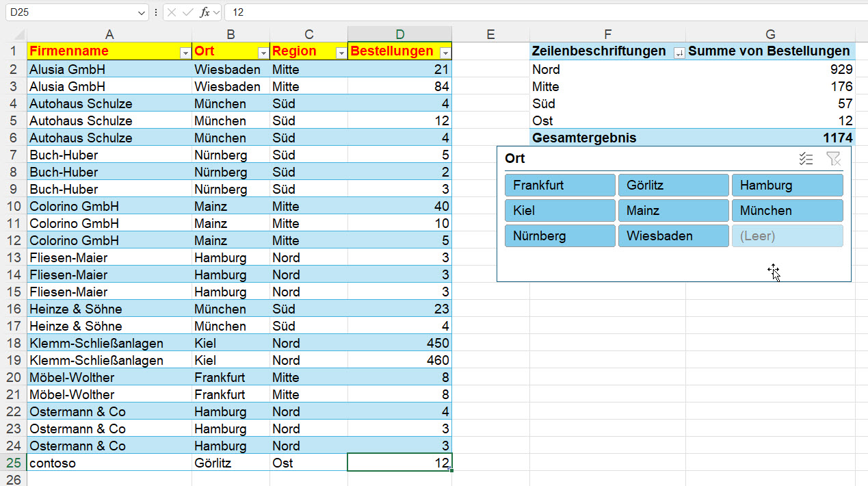Enable multi-select in the Ort slicer

pos(806,159)
